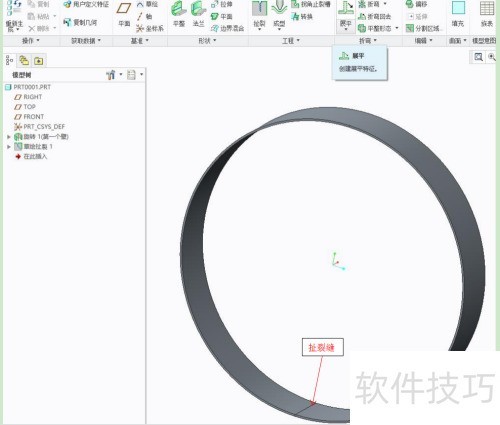Image resolution: width=500 pixels, height=425 pixels.
Task: Expand the 旋转 1 feature in model tree
Action: point(9,137)
